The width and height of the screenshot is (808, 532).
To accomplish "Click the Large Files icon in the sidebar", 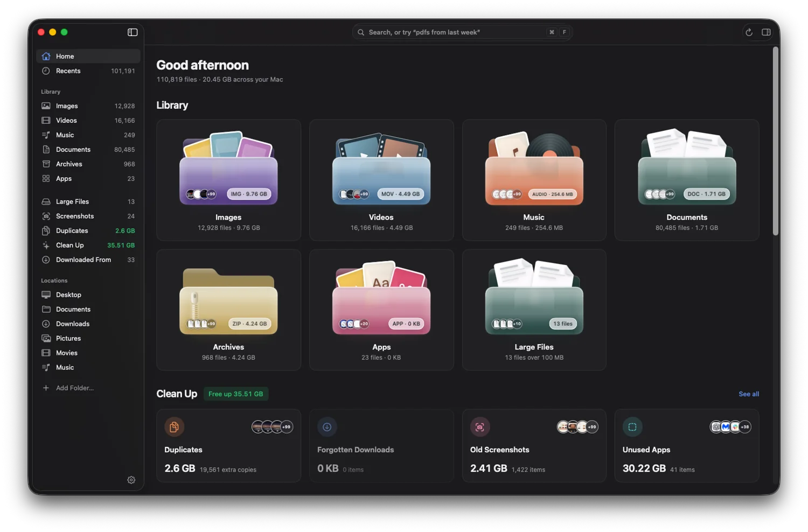I will pos(46,201).
